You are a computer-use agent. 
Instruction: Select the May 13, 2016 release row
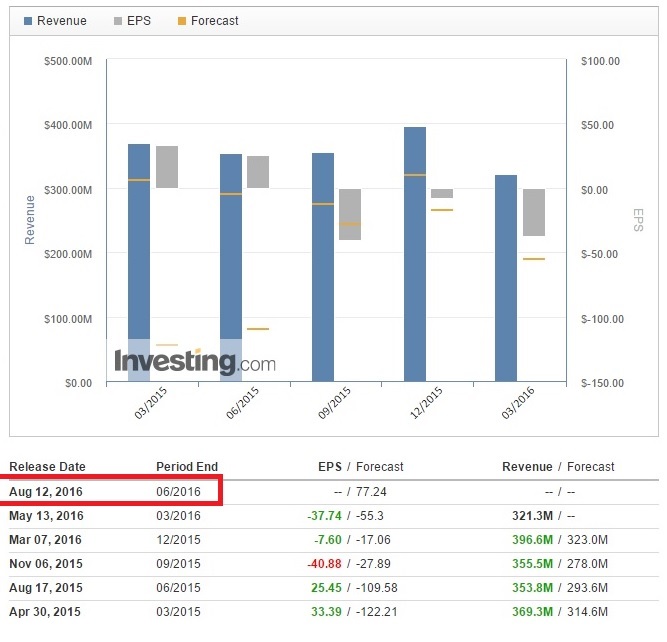click(x=334, y=516)
